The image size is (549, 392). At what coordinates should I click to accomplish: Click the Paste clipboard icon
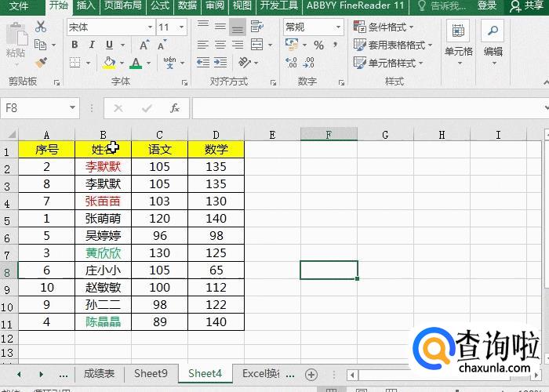(x=16, y=34)
